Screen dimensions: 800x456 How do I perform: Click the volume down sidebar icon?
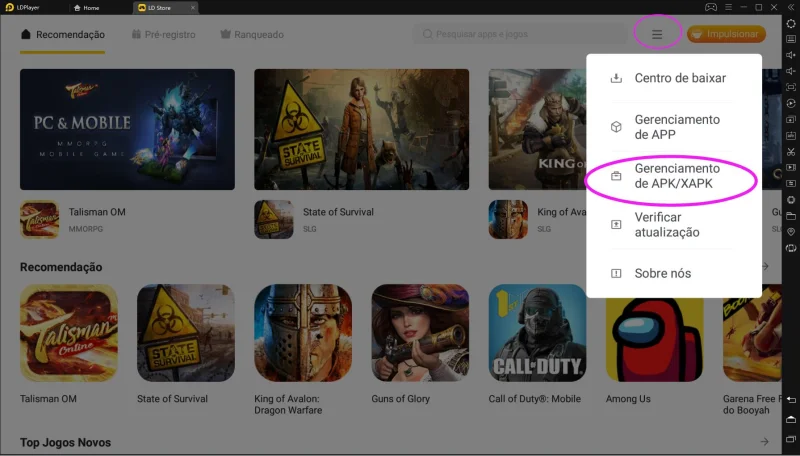[x=791, y=71]
